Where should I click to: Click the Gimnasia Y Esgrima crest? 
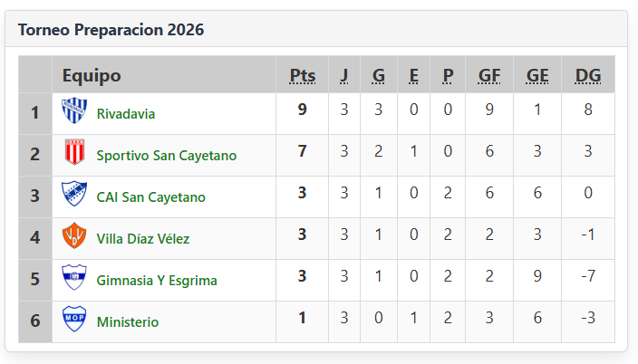pyautogui.click(x=72, y=278)
